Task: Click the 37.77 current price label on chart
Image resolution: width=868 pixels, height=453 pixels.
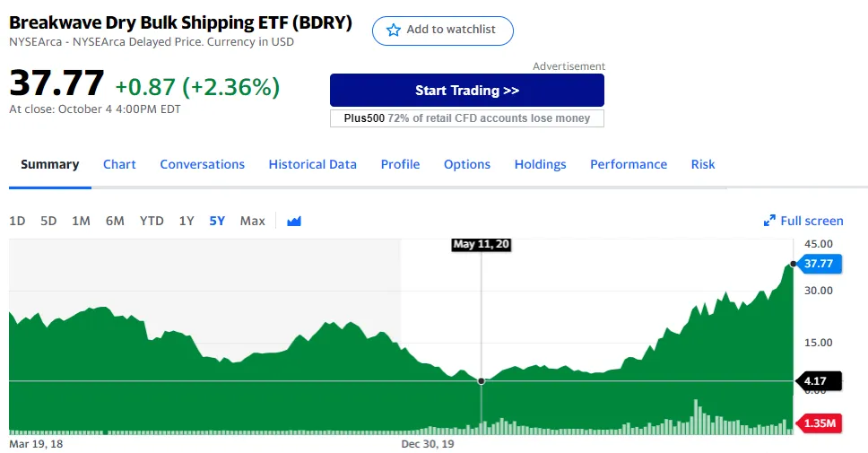Action: coord(818,264)
